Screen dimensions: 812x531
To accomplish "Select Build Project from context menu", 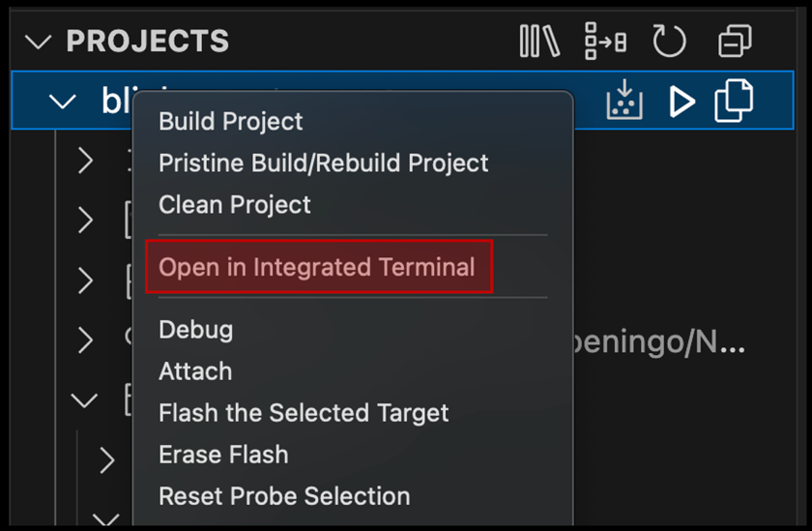I will point(230,121).
